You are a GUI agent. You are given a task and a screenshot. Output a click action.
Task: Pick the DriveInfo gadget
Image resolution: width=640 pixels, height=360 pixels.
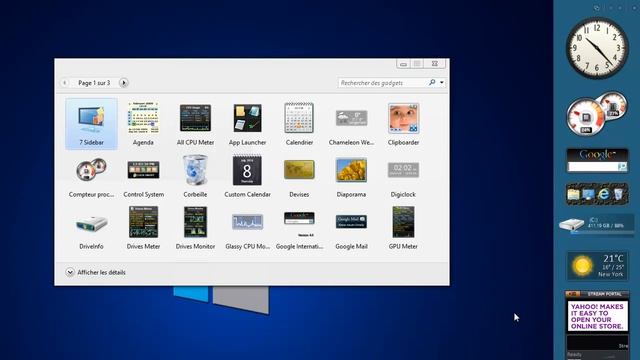[x=91, y=228]
